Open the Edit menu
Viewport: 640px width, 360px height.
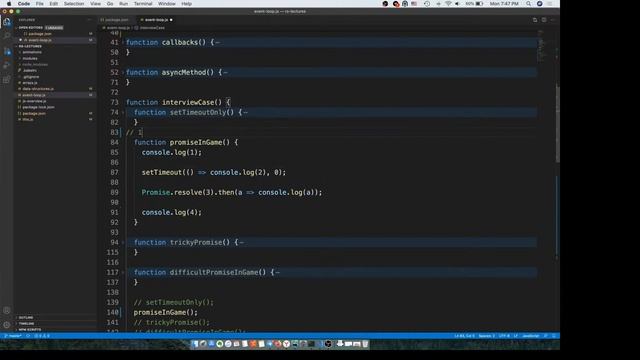click(x=53, y=4)
